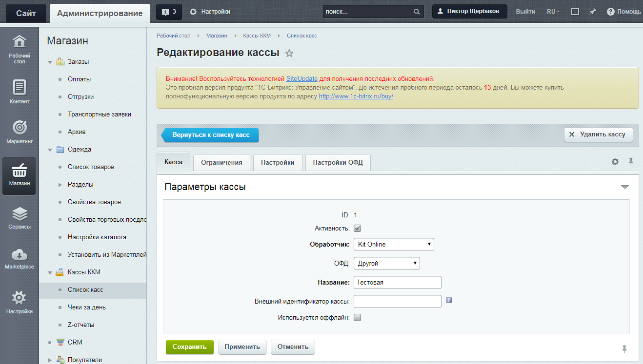Open the Настройки gear sidebar section
The height and width of the screenshot is (364, 643).
pos(19,302)
